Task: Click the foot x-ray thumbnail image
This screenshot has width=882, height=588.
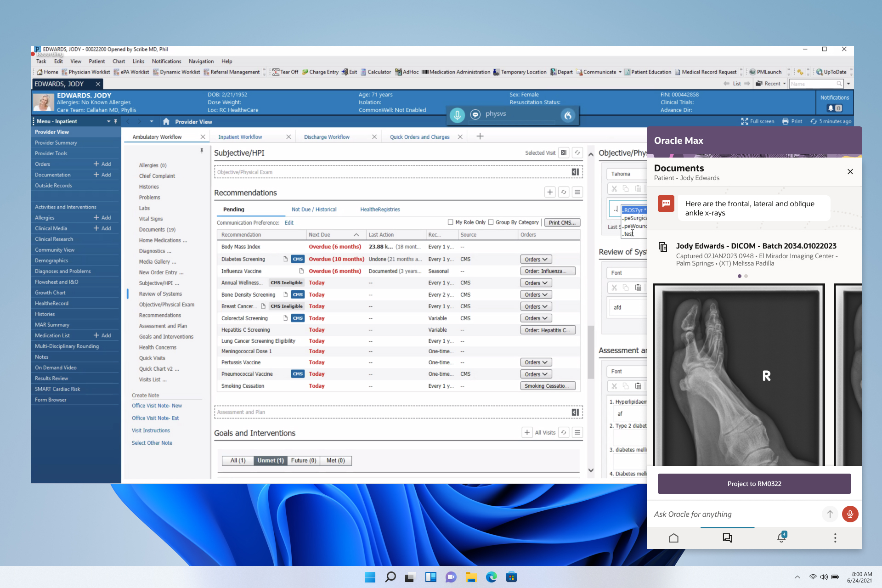Action: pyautogui.click(x=739, y=375)
